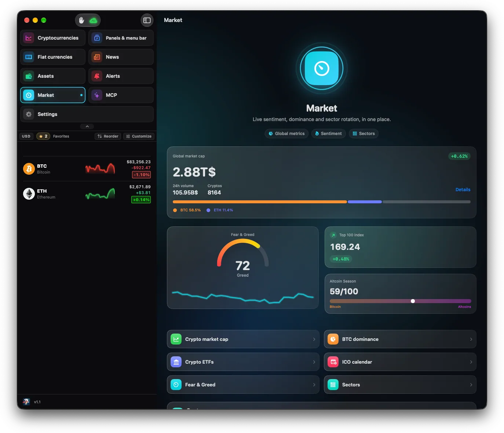Click the ETH 11.4% legend label
This screenshot has height=433, width=504.
[223, 210]
